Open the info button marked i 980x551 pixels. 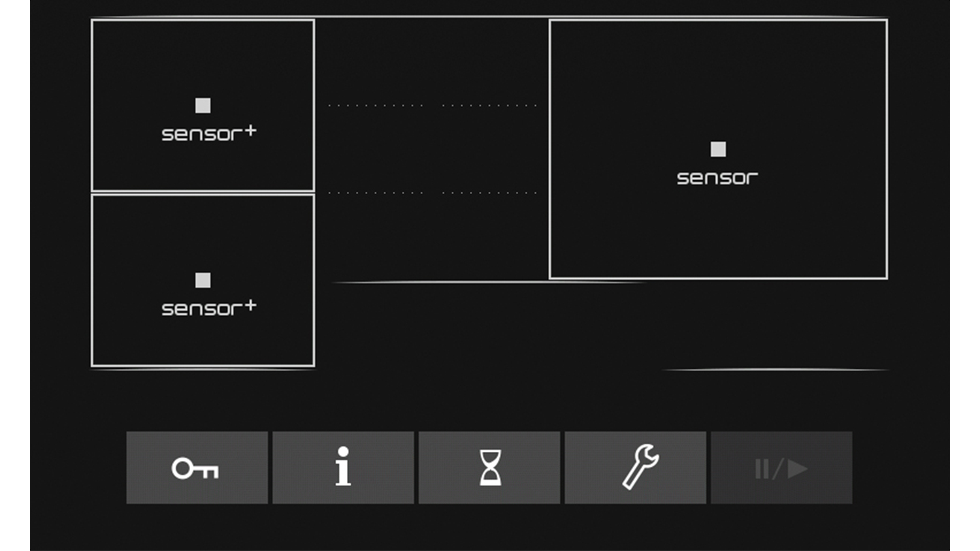[343, 467]
